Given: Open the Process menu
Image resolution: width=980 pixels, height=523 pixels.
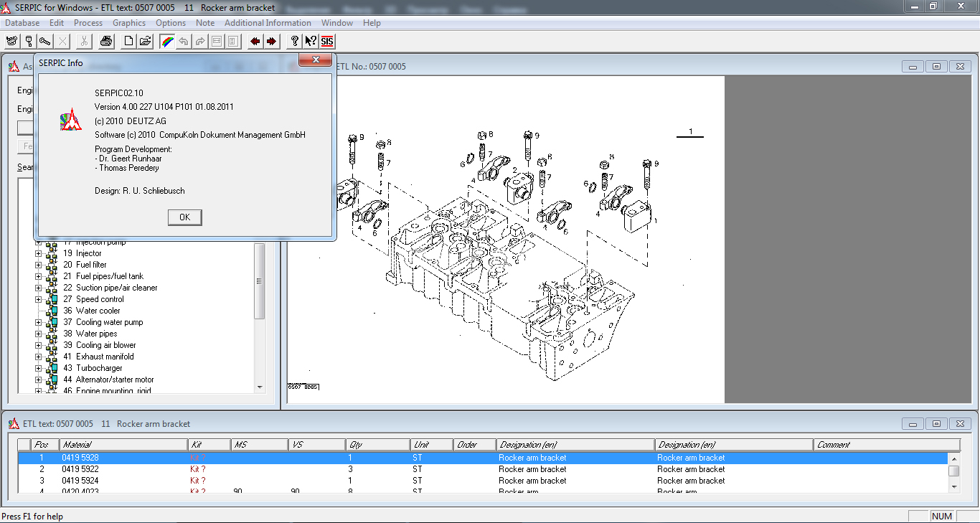Looking at the screenshot, I should pyautogui.click(x=88, y=23).
